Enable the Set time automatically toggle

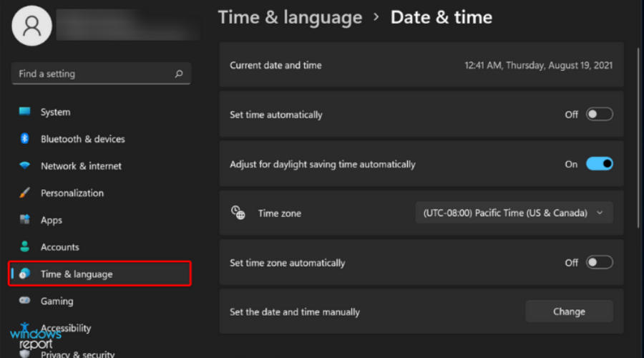click(600, 115)
